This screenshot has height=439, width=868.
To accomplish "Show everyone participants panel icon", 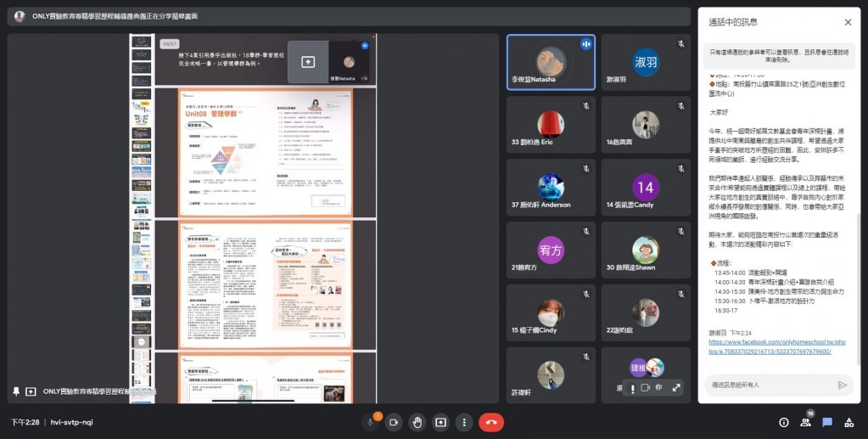I will tap(805, 422).
